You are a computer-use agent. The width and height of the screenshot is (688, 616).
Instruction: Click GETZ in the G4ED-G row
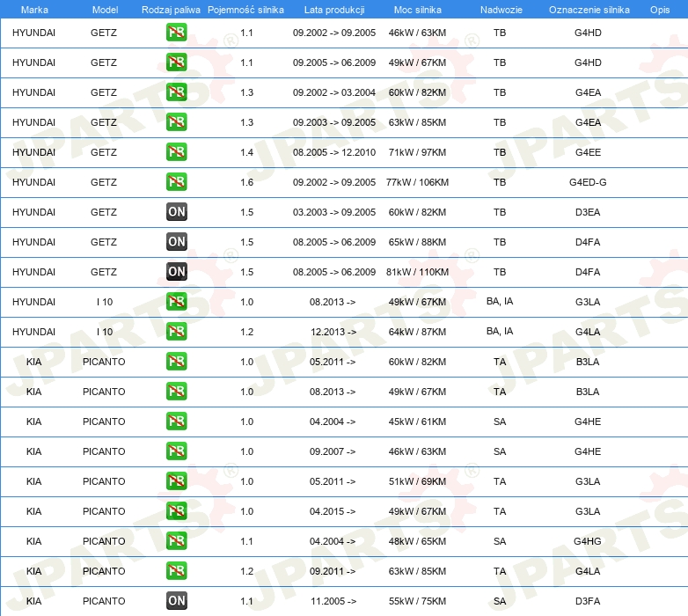tap(104, 182)
